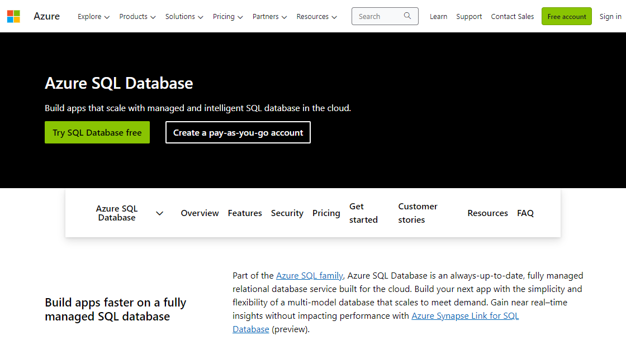This screenshot has width=626, height=364.
Task: Click Try SQL Database free
Action: point(97,132)
